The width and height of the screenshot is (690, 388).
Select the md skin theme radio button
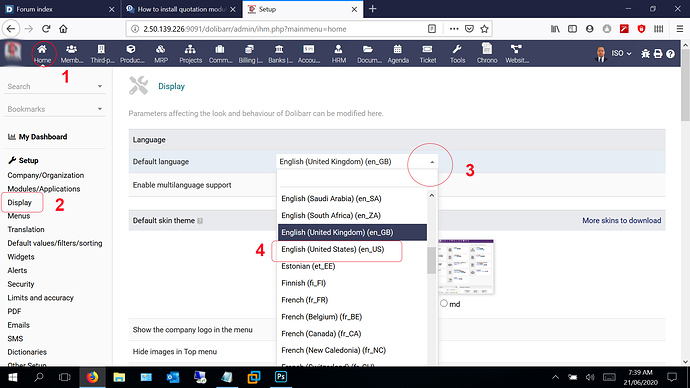pos(444,304)
